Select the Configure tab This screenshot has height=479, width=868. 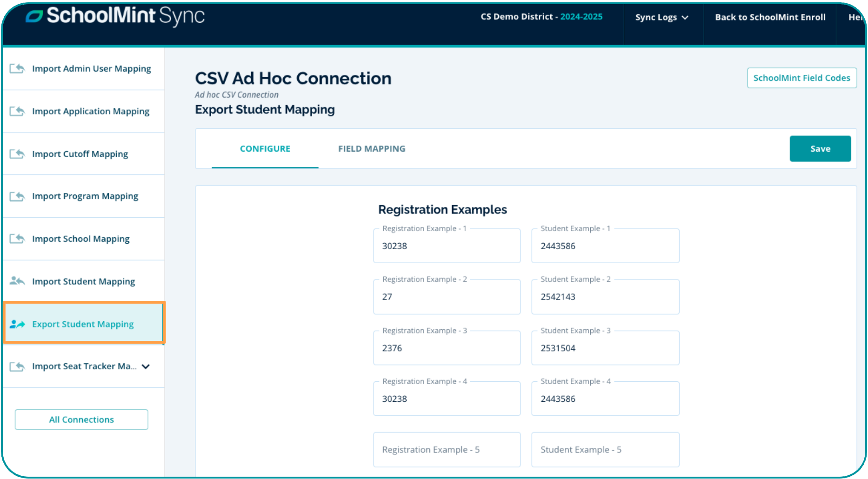click(x=265, y=149)
